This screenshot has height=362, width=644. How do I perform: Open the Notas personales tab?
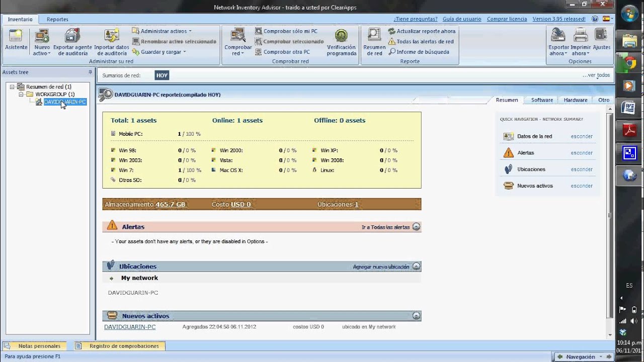tap(35, 346)
